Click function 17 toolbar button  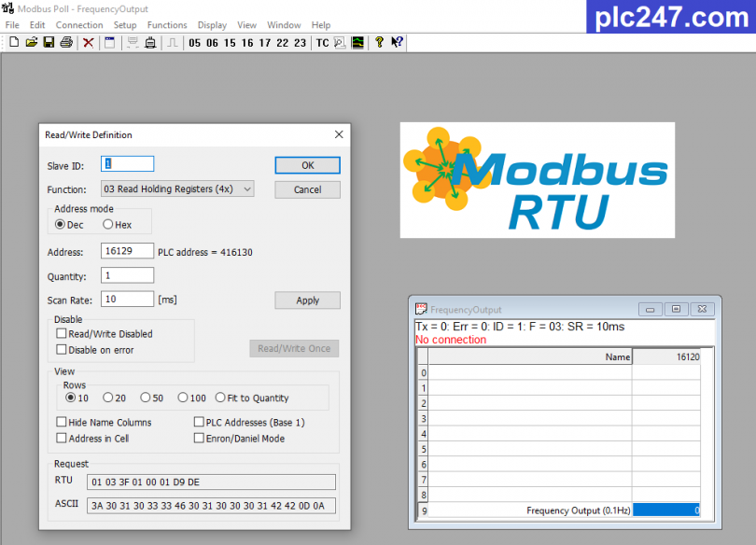[x=265, y=43]
